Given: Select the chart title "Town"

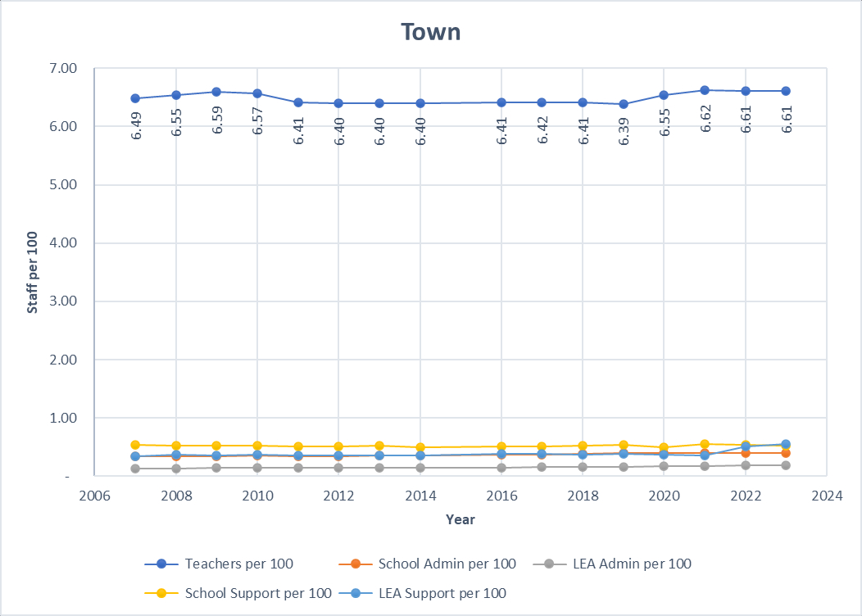Looking at the screenshot, I should tap(430, 32).
